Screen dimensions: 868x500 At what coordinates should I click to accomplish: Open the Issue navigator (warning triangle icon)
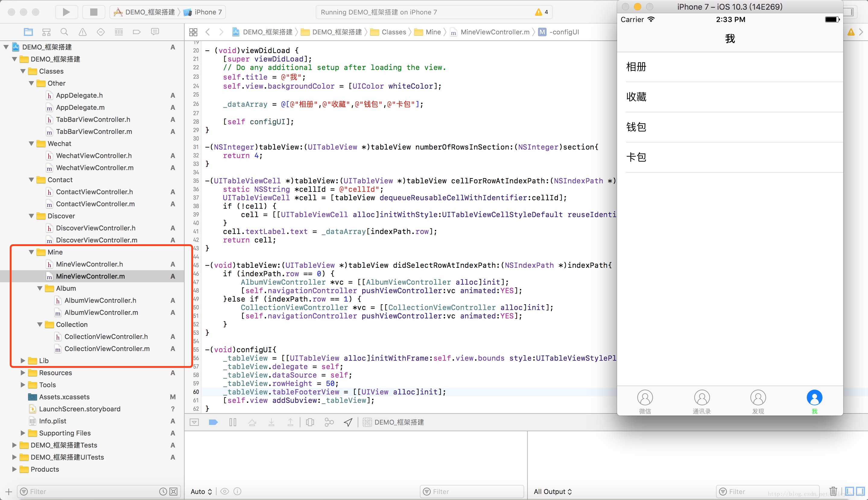[x=82, y=32]
